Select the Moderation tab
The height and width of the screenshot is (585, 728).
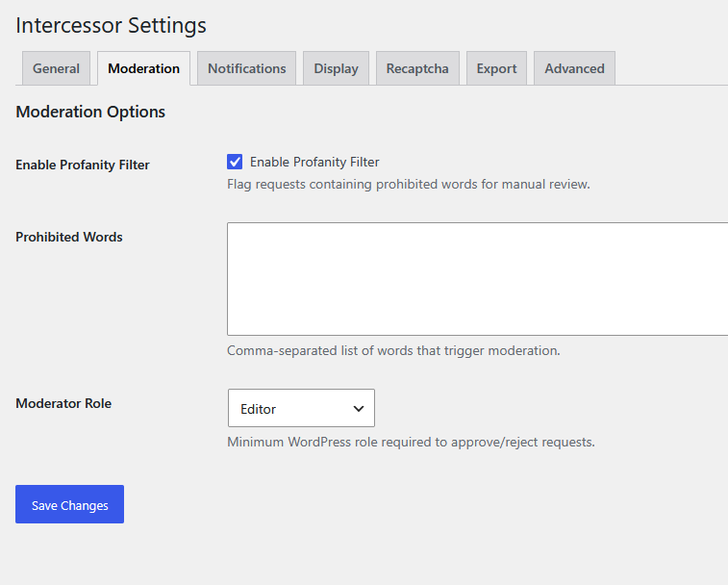pos(143,68)
